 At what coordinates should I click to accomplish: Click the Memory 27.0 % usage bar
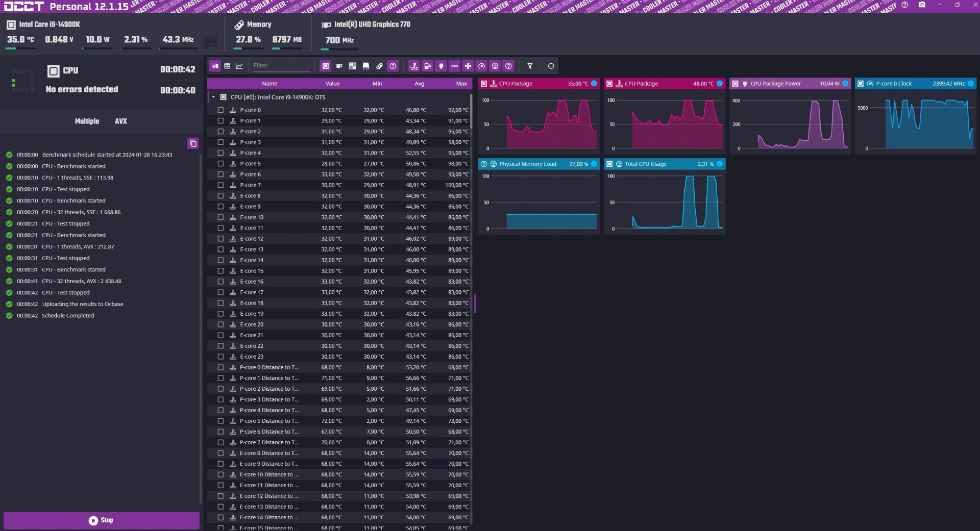click(248, 48)
